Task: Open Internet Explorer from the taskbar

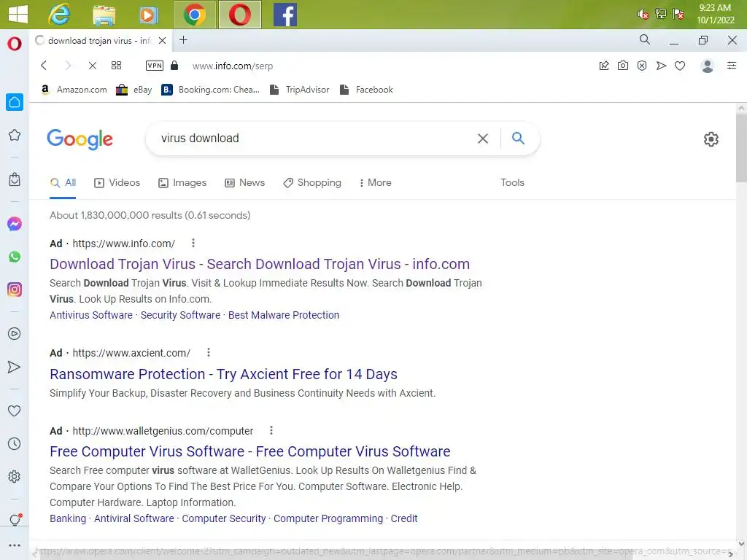Action: [x=60, y=15]
